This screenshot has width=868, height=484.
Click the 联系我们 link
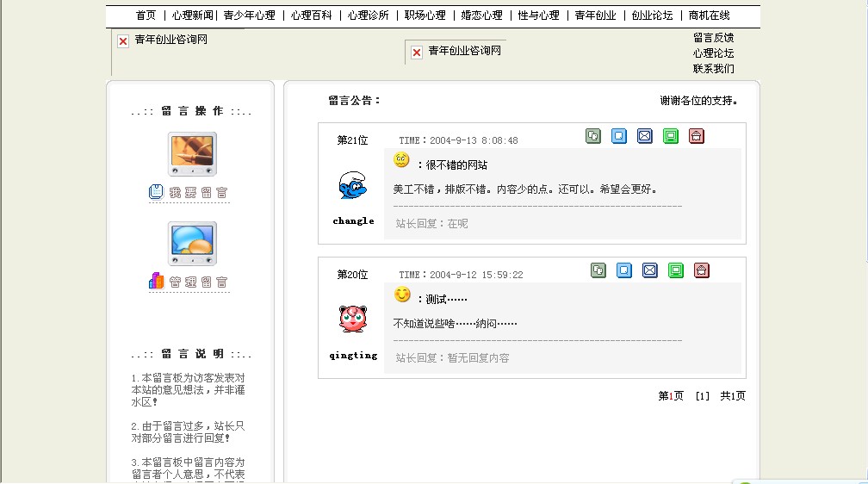coord(714,69)
